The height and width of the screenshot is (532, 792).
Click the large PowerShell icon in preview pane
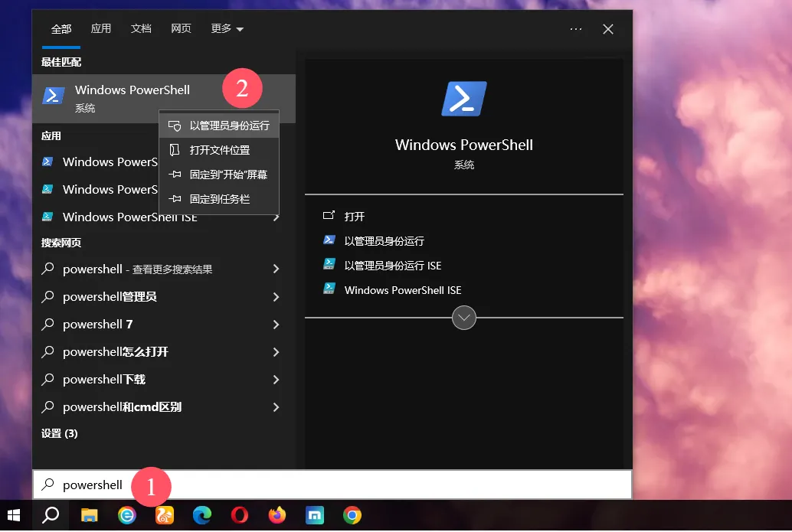coord(464,99)
